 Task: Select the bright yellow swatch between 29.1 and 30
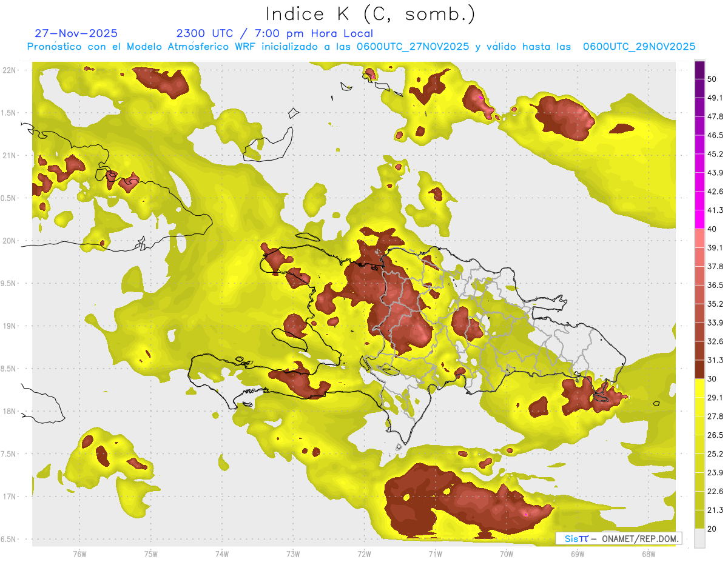[x=699, y=388]
